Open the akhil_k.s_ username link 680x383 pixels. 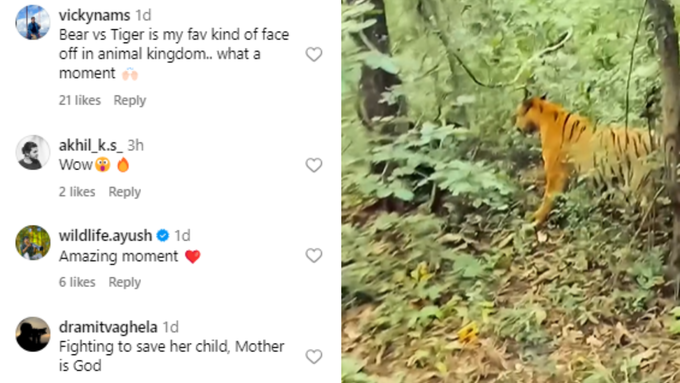pyautogui.click(x=91, y=145)
